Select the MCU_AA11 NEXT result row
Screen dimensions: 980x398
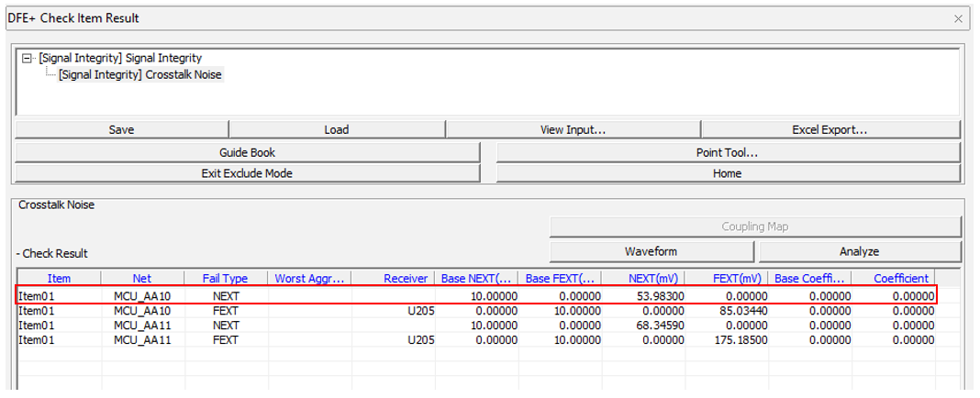142,326
